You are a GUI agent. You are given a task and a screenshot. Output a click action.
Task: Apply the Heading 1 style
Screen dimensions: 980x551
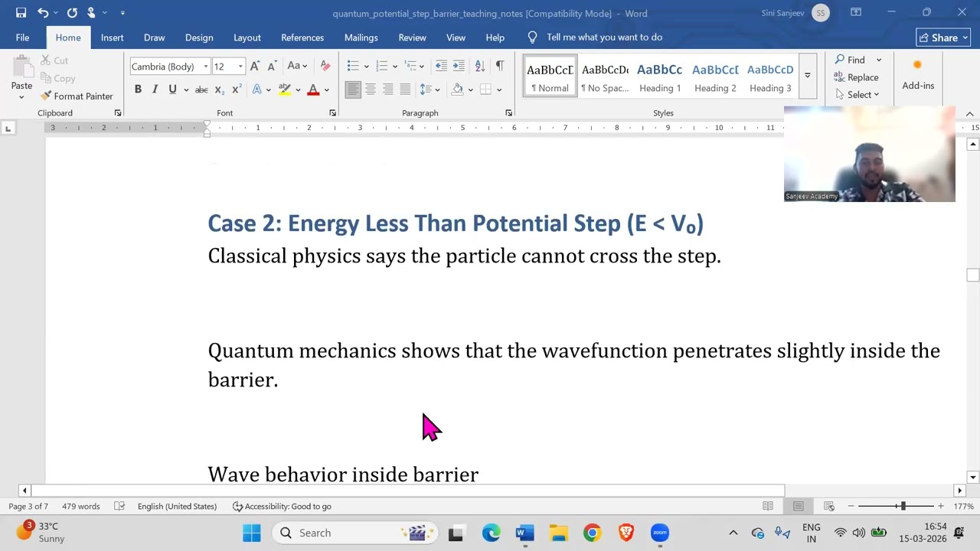coord(660,77)
